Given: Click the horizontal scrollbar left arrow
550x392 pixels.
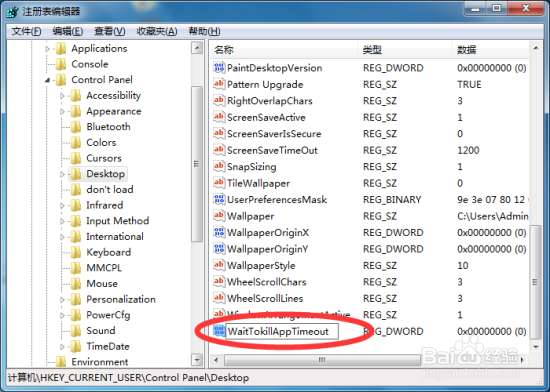Looking at the screenshot, I should [216, 360].
